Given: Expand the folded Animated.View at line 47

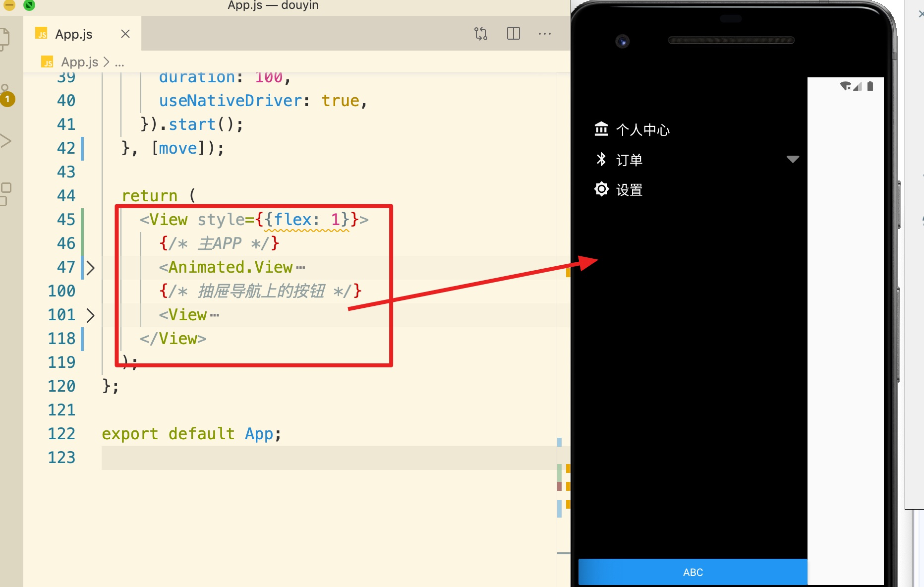Looking at the screenshot, I should click(x=91, y=268).
